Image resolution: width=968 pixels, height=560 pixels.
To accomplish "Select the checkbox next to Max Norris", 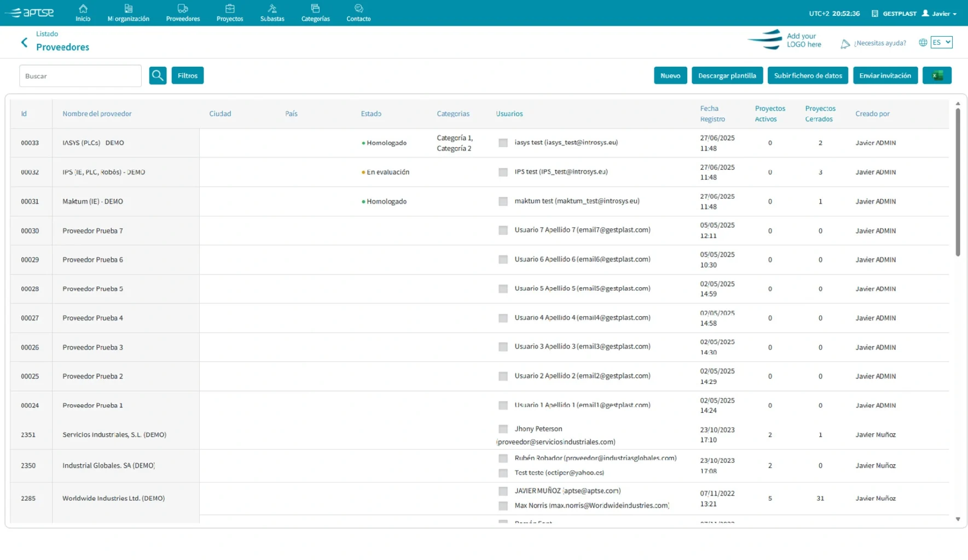I will pyautogui.click(x=502, y=505).
